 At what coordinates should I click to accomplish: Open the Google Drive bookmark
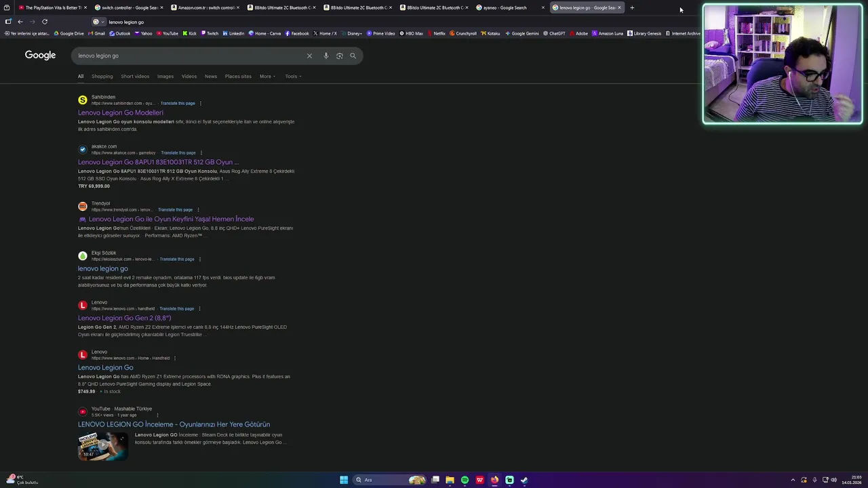[x=69, y=33]
